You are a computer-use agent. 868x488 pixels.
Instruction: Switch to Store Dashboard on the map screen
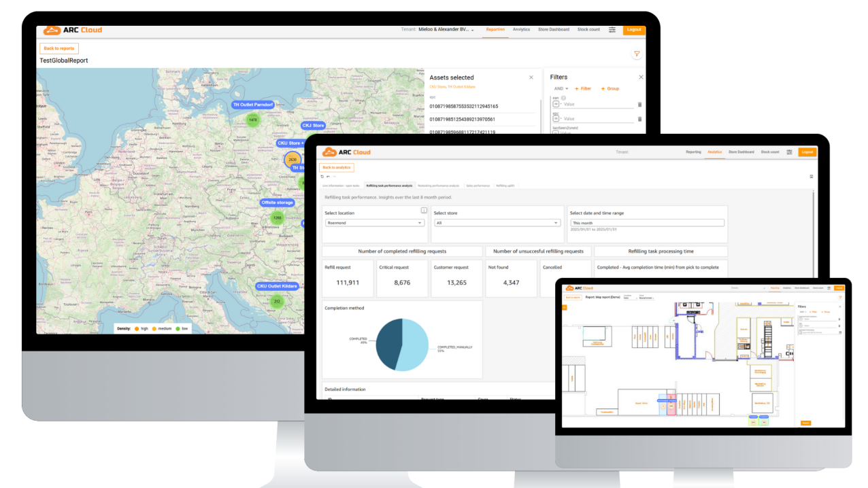553,30
